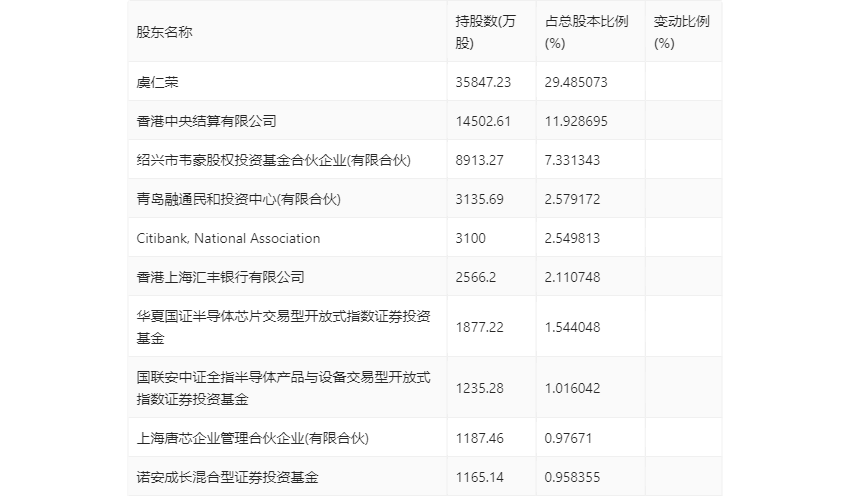The height and width of the screenshot is (496, 850).
Task: Select shareholder 华夏国证半导体芯片交易型开放式指数证券投资基金
Action: click(x=284, y=327)
